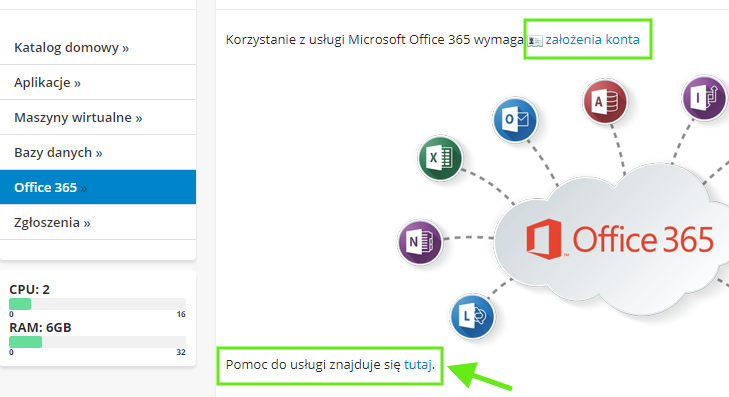Click the Pomoc do usługi znajduje się text
This screenshot has width=729, height=397.
point(313,364)
